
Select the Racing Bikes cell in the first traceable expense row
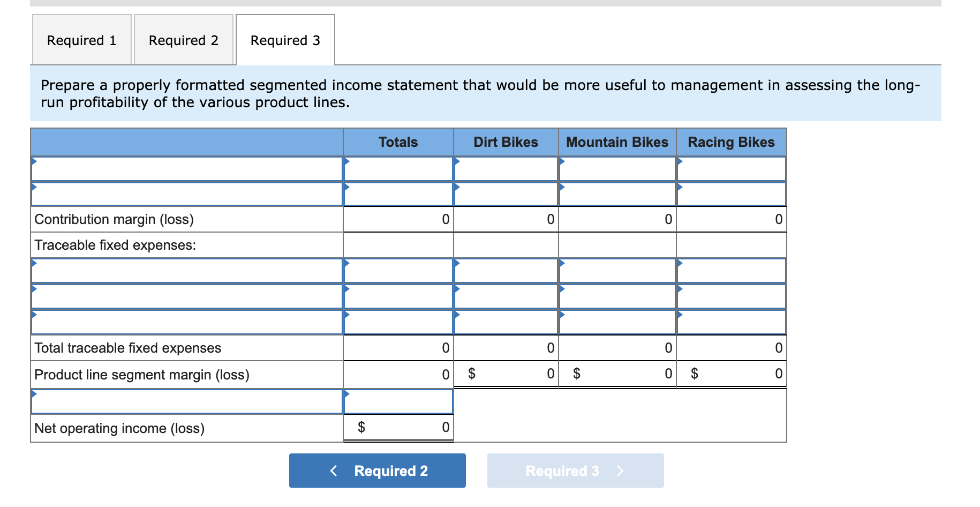pyautogui.click(x=731, y=271)
